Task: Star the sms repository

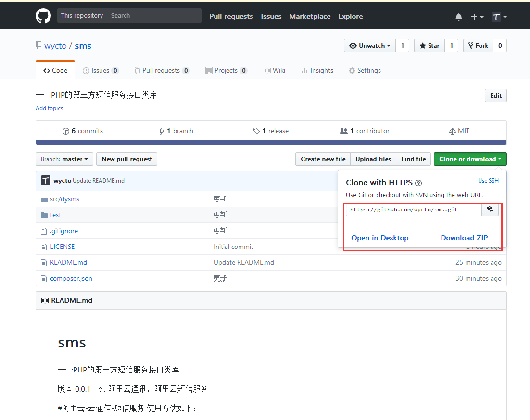Action: click(x=429, y=46)
